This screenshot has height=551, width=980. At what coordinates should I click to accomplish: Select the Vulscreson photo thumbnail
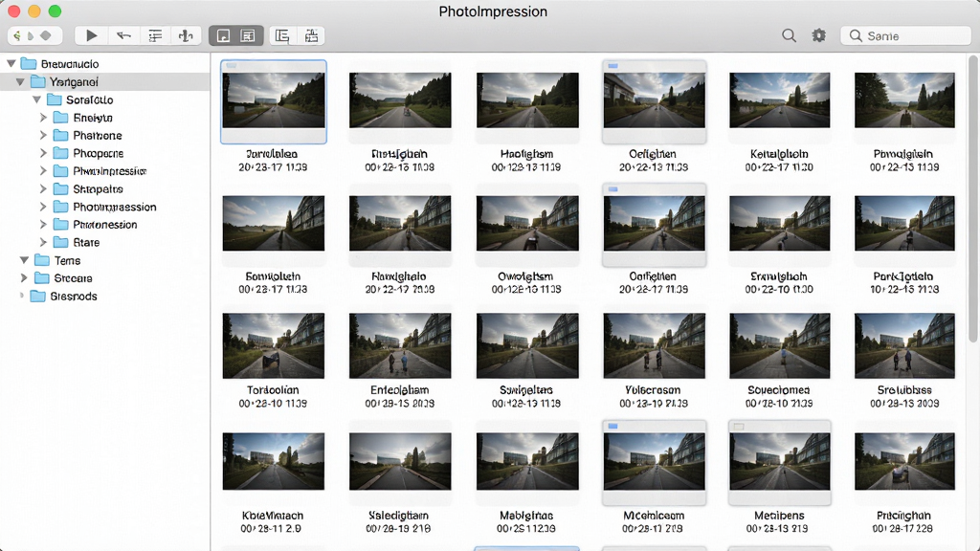coord(654,345)
